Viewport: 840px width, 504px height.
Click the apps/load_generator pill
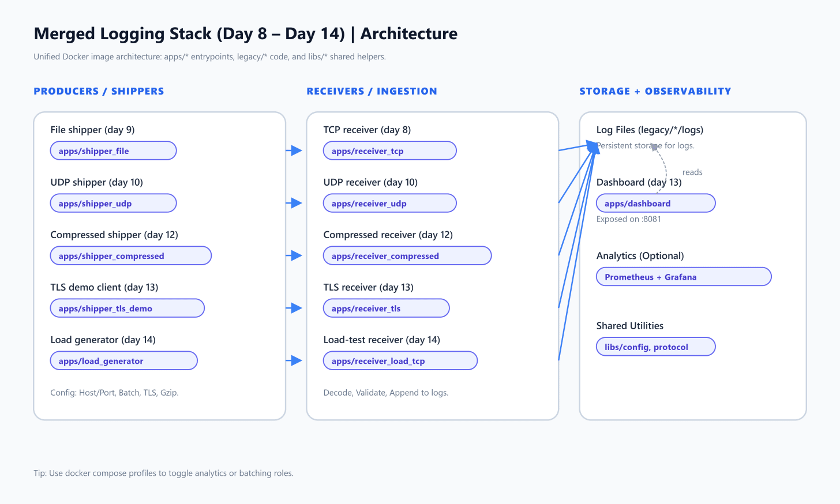(123, 360)
